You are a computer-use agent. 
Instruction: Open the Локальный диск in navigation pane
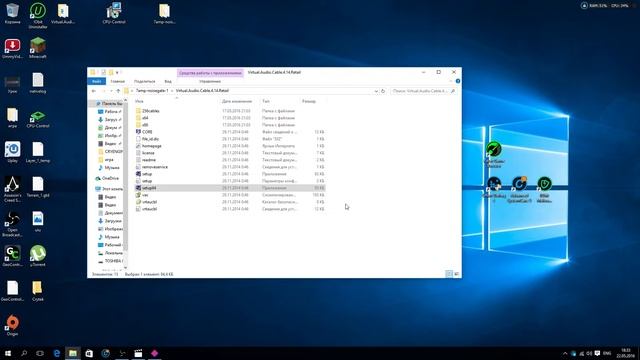pyautogui.click(x=111, y=253)
